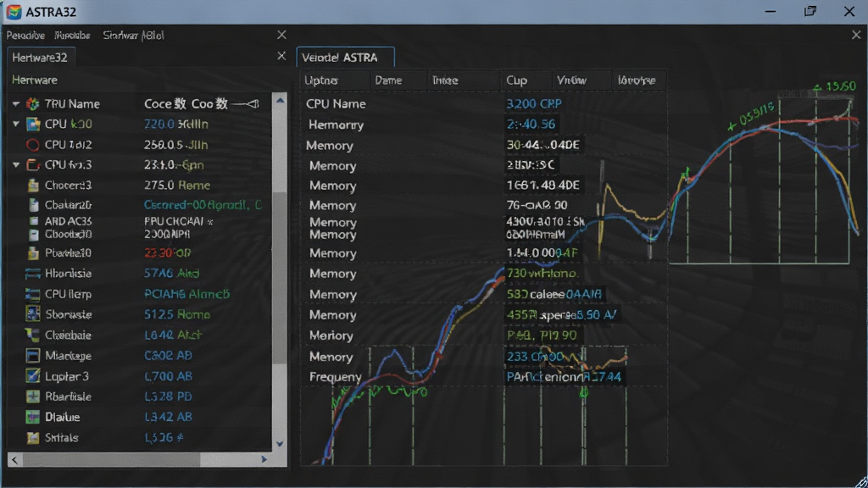Click the Cbatarzb document icon
Viewport: 868px width, 488px height.
33,205
